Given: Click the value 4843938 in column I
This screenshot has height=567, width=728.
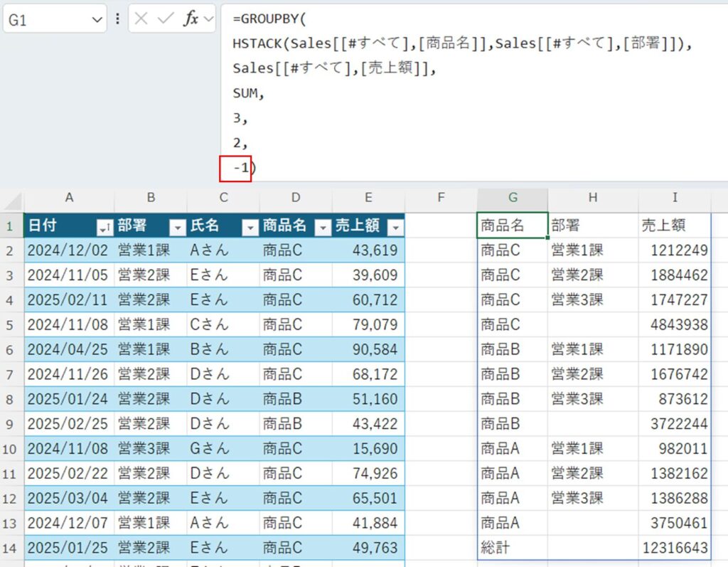Looking at the screenshot, I should tap(675, 324).
